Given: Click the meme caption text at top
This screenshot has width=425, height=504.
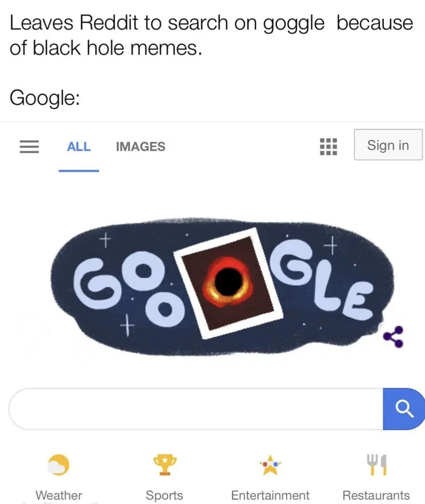Looking at the screenshot, I should (211, 35).
